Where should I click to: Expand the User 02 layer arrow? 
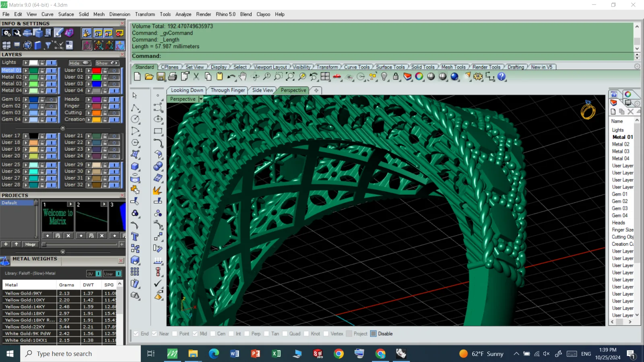89,77
